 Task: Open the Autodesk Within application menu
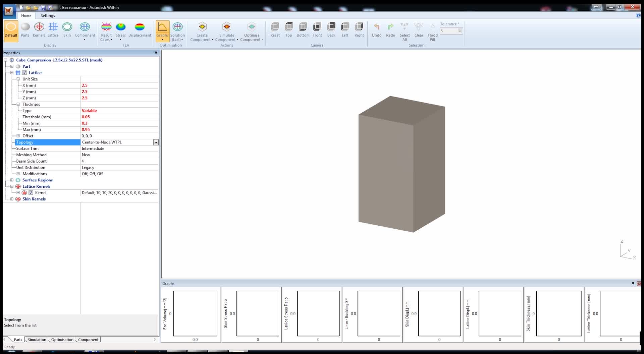[9, 11]
